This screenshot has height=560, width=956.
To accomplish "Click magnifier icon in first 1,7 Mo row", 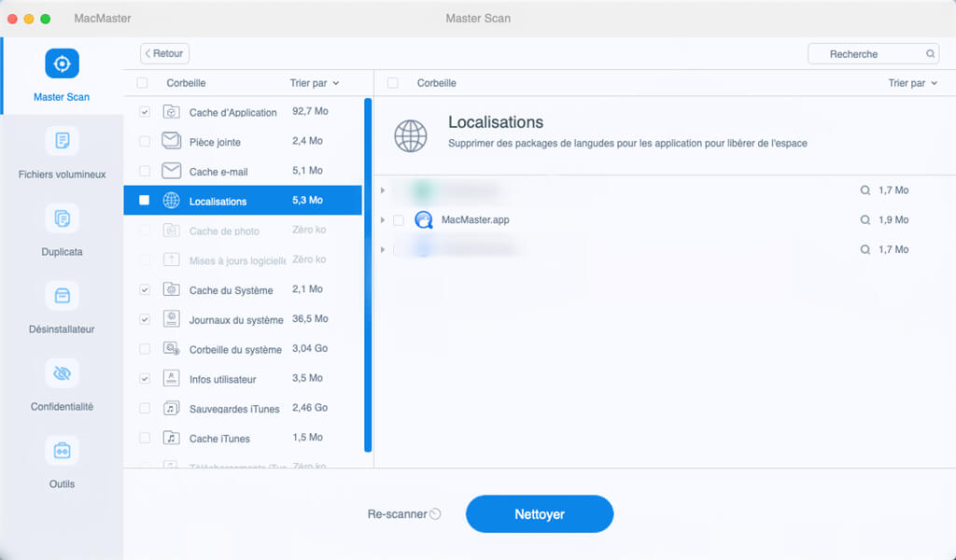I will click(865, 190).
